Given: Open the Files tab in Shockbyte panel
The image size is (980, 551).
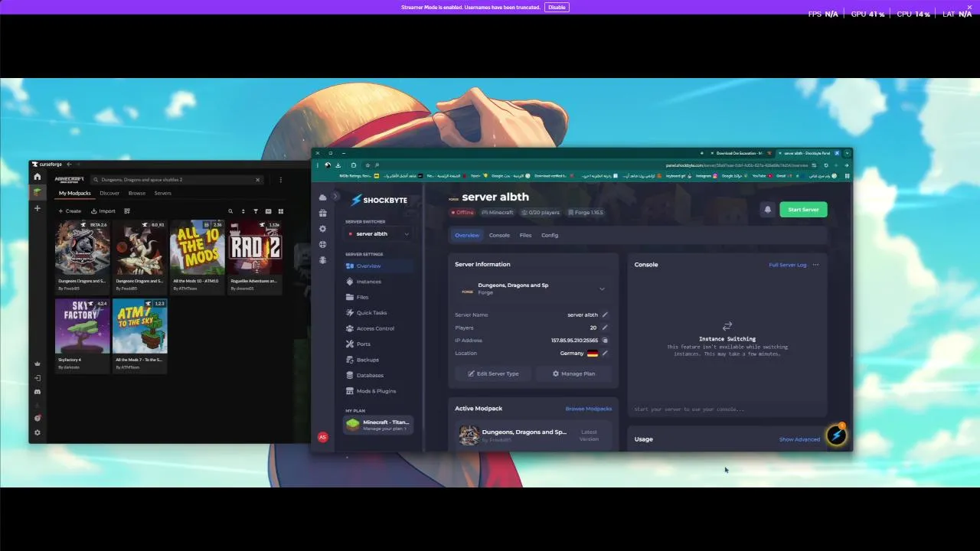Looking at the screenshot, I should [525, 235].
